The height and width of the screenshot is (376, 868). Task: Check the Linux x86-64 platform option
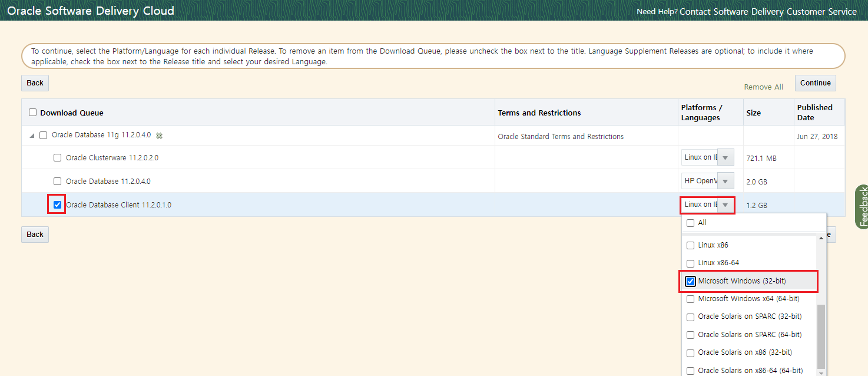[x=690, y=263]
